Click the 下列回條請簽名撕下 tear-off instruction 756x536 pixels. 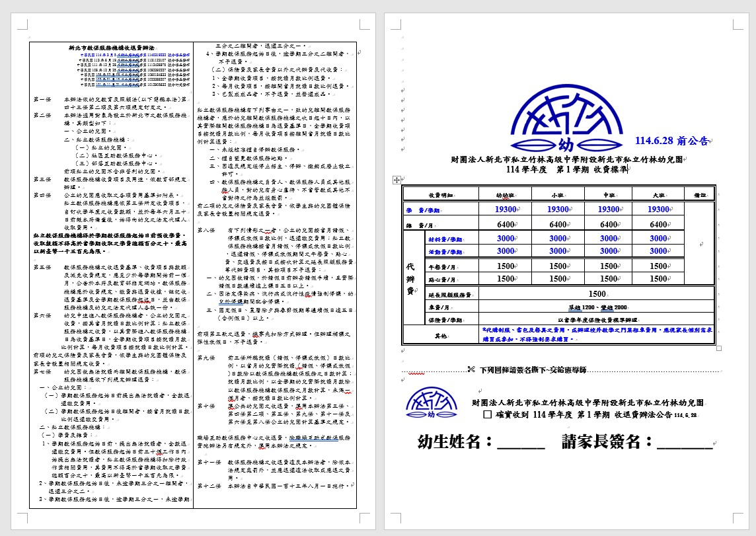click(533, 369)
